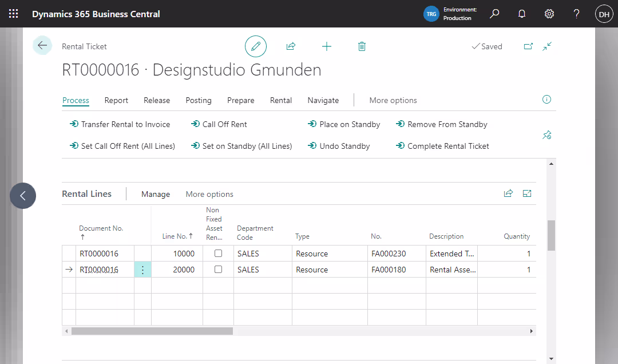This screenshot has width=618, height=364.
Task: Open the DH user account avatar
Action: (x=604, y=14)
